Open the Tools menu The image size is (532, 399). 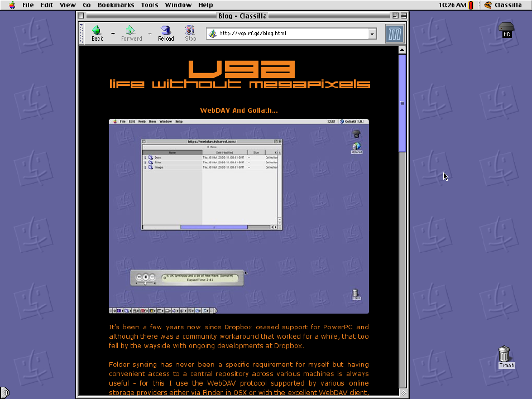tap(149, 5)
